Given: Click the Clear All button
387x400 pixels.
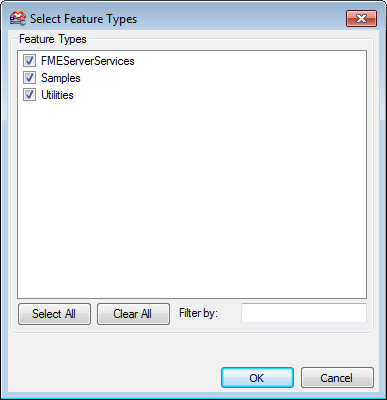Looking at the screenshot, I should (x=133, y=314).
